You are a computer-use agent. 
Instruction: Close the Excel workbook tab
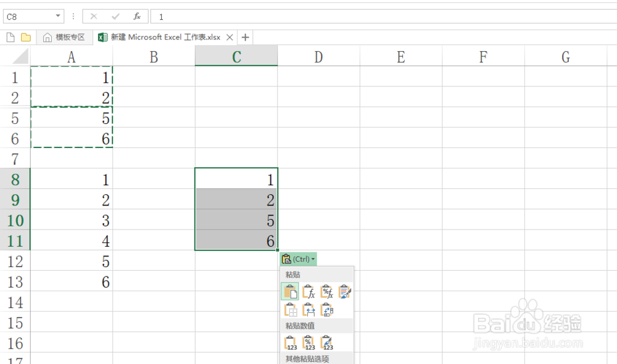(x=230, y=38)
